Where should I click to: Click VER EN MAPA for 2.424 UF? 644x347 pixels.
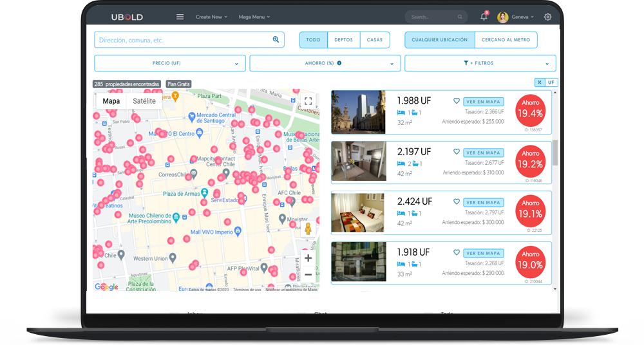pos(484,202)
